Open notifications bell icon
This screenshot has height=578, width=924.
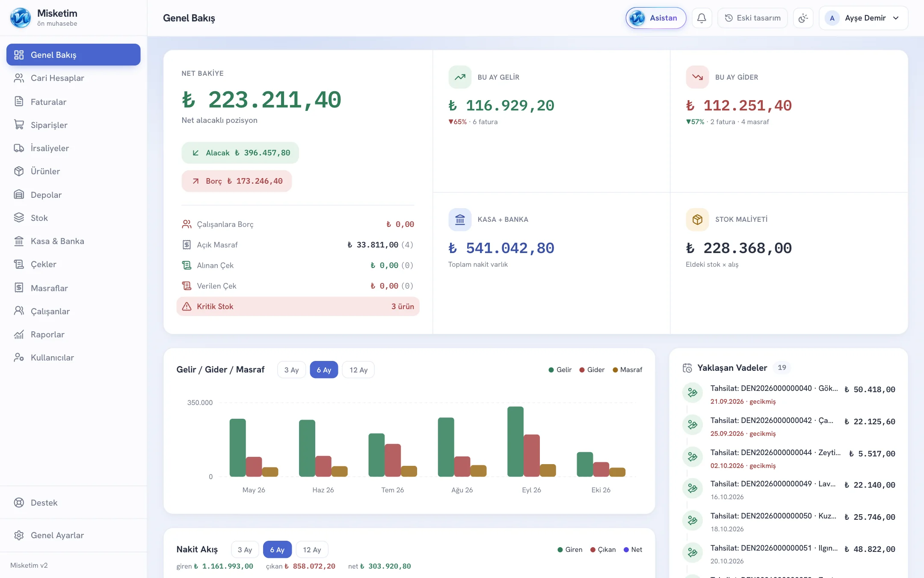(x=702, y=18)
